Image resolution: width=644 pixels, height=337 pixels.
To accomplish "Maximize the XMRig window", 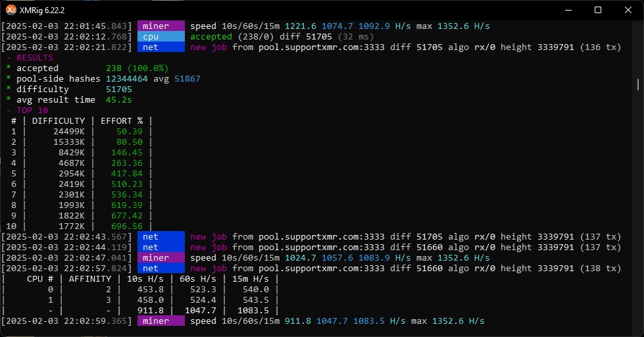I will pos(598,10).
